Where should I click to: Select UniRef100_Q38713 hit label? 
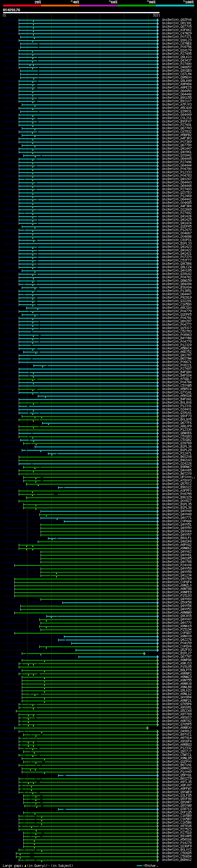[x=176, y=809]
